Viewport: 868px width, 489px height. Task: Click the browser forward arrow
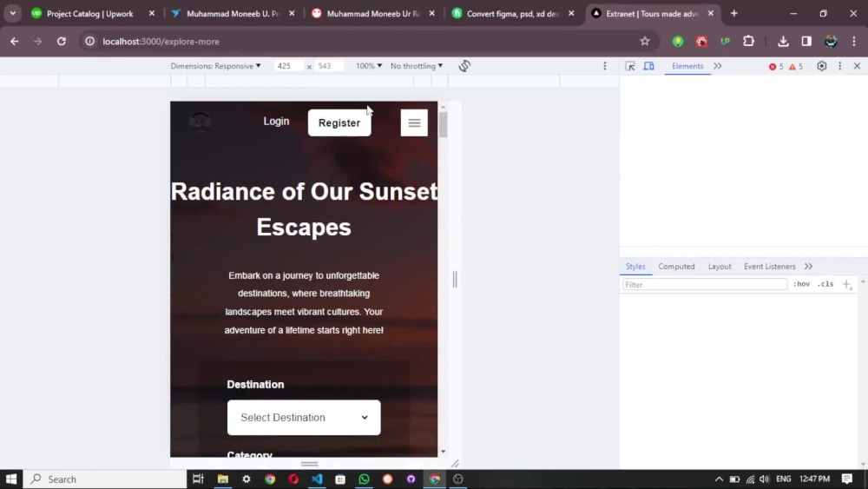click(x=37, y=41)
